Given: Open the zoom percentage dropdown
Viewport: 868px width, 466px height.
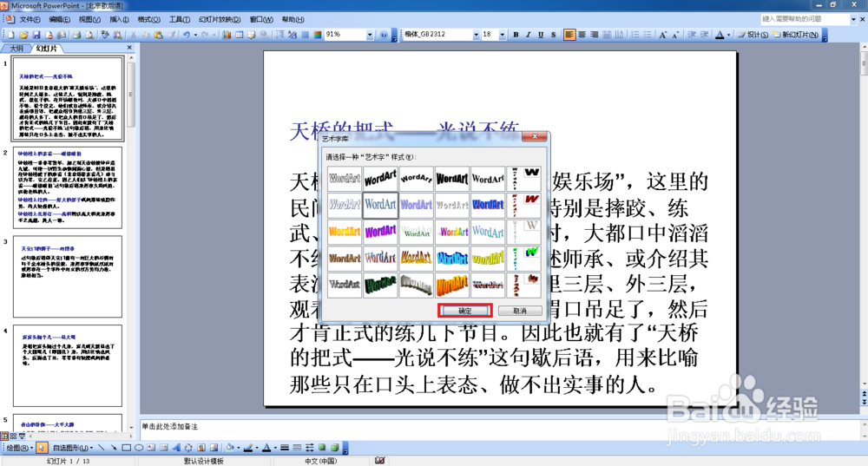Looking at the screenshot, I should pos(370,35).
